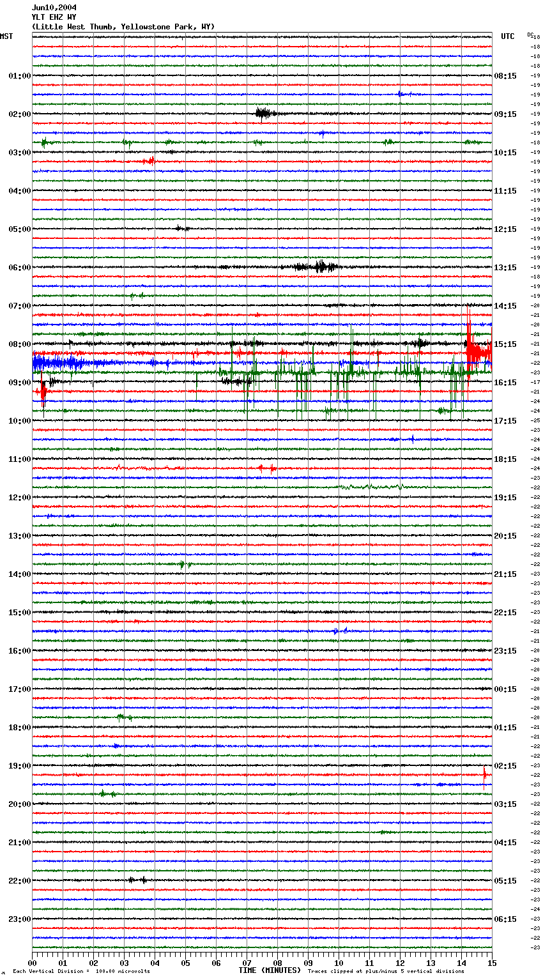Viewport: 543px width, 980px height.
Task: Click the red spike near 19:00 MST, minute 15
Action: pos(485,774)
